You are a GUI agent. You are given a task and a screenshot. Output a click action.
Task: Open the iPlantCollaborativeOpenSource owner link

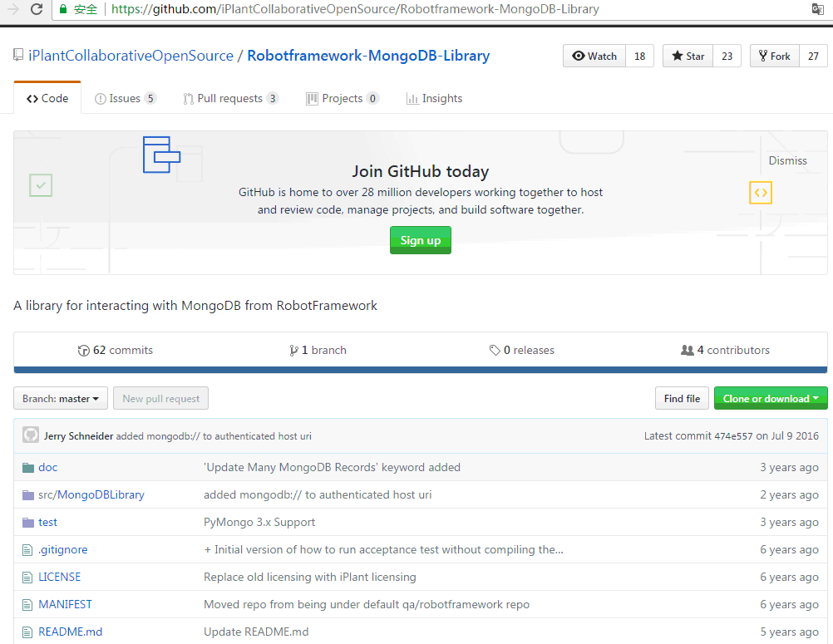131,55
